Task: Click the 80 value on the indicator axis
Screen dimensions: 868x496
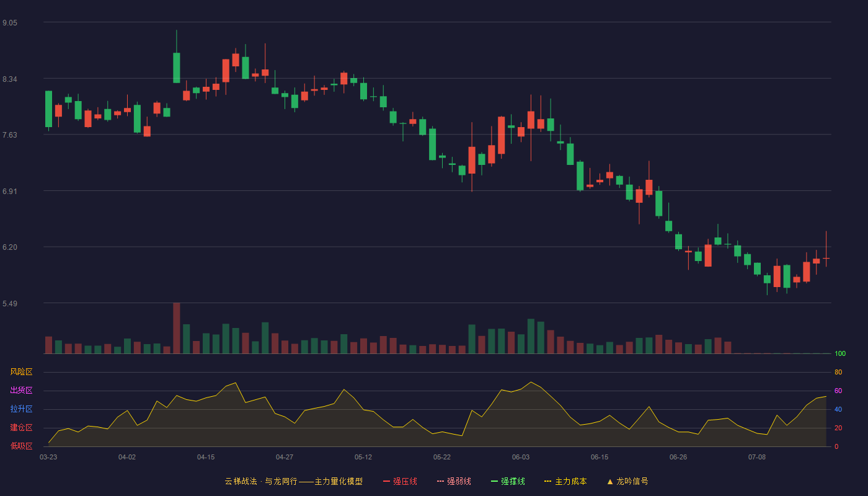Action: pos(838,373)
